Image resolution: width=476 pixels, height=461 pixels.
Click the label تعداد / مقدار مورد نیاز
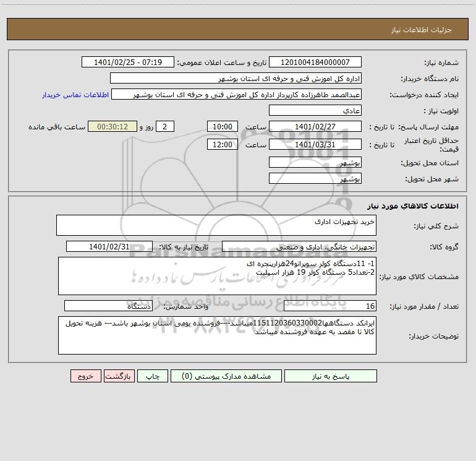[424, 307]
